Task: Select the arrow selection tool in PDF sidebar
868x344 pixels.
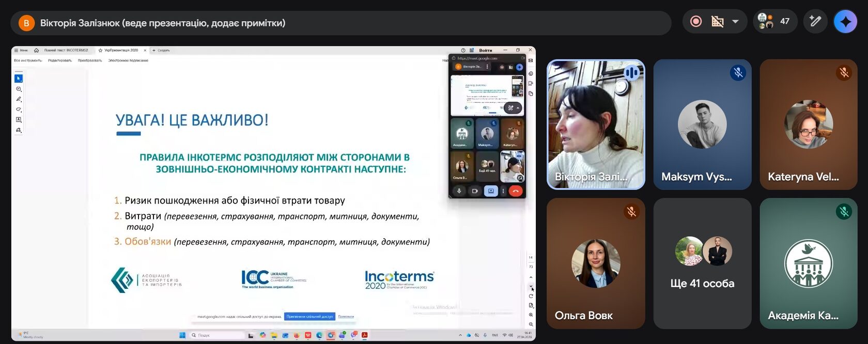Action: point(19,79)
